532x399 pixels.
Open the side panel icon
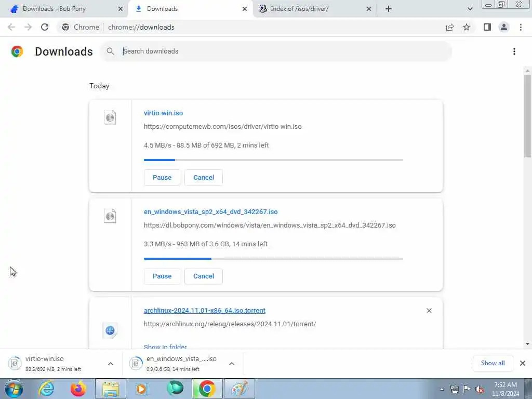point(487,27)
